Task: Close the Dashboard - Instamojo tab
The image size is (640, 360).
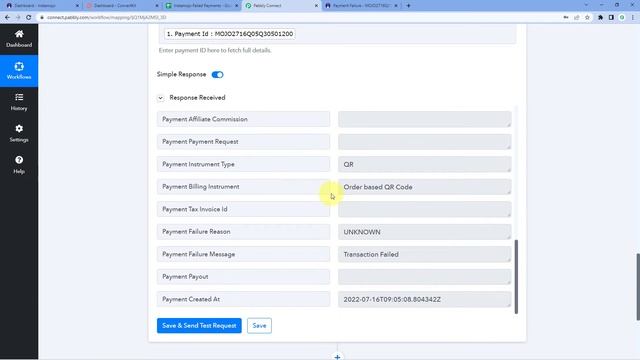Action: [77, 6]
